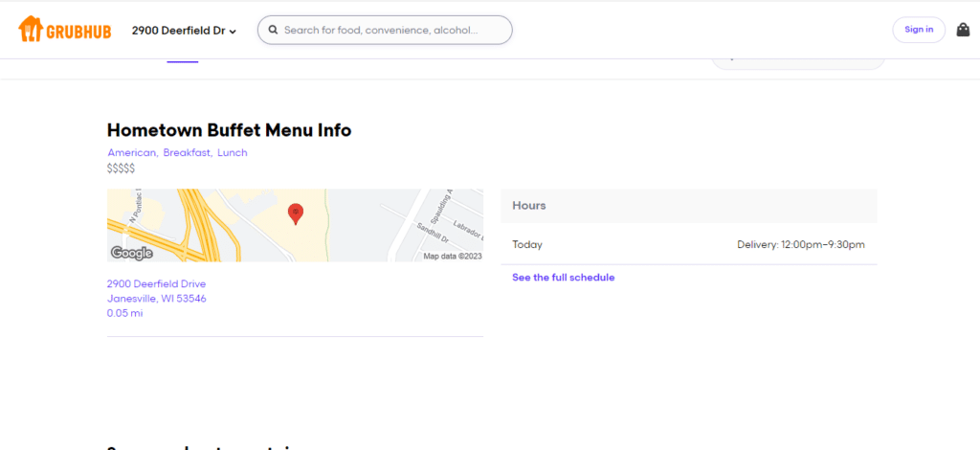Image resolution: width=980 pixels, height=450 pixels.
Task: Click Map data ©2023 attribution
Action: pos(453,257)
